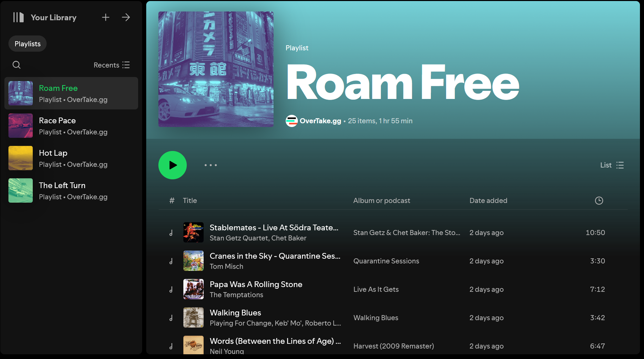Click note icon for Papa Was A Rolling Stone
Viewport: 644px width, 359px height.
(171, 289)
